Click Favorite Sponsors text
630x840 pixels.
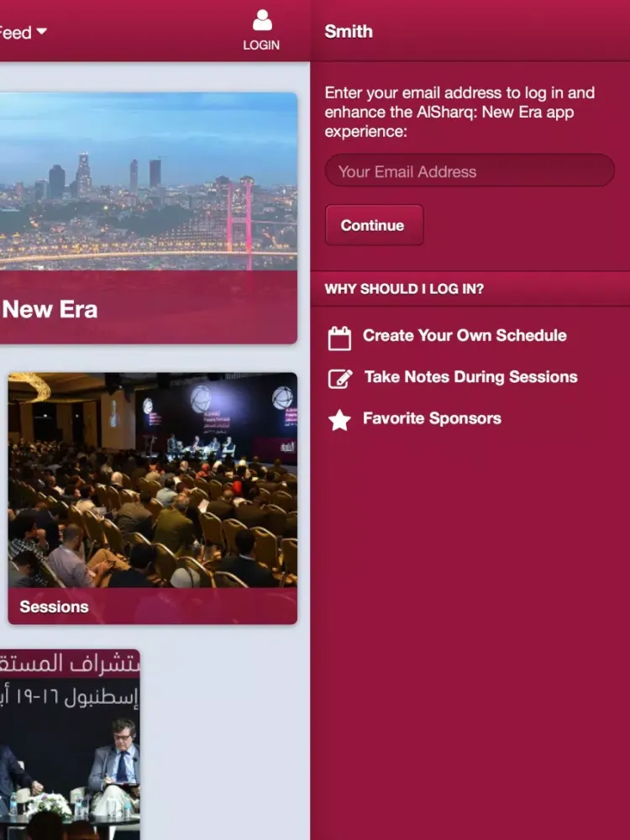pos(432,418)
